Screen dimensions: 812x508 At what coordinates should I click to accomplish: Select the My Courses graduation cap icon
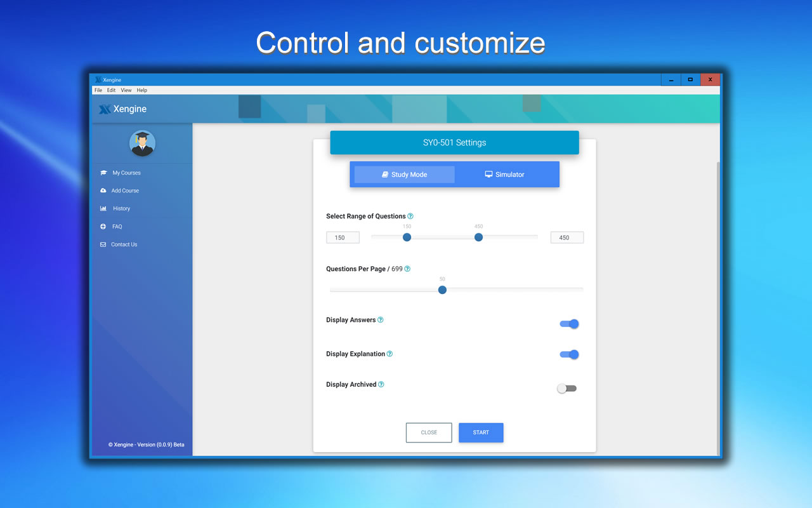pyautogui.click(x=103, y=172)
